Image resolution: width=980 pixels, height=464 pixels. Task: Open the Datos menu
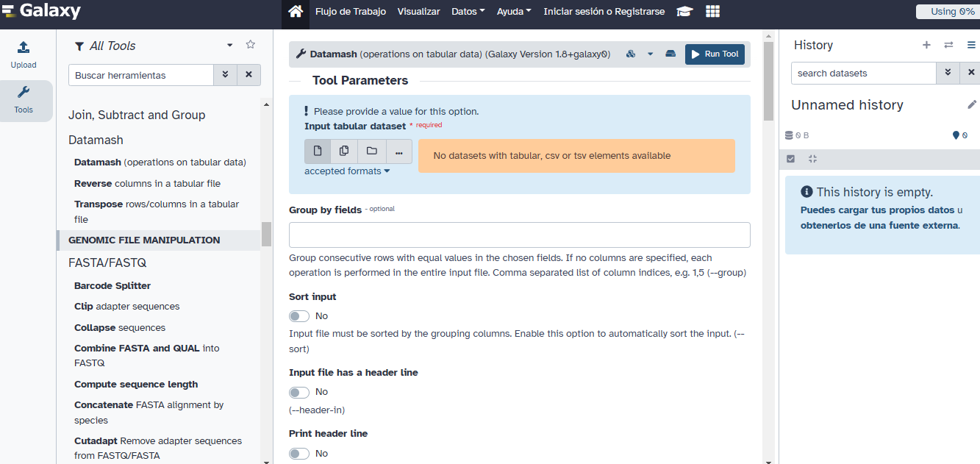coord(468,12)
